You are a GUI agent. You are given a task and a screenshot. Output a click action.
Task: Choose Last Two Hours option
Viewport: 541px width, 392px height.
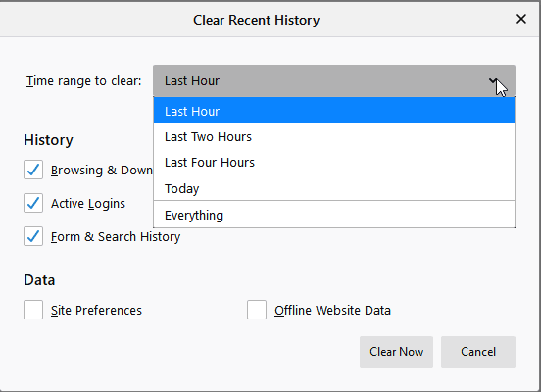(334, 137)
